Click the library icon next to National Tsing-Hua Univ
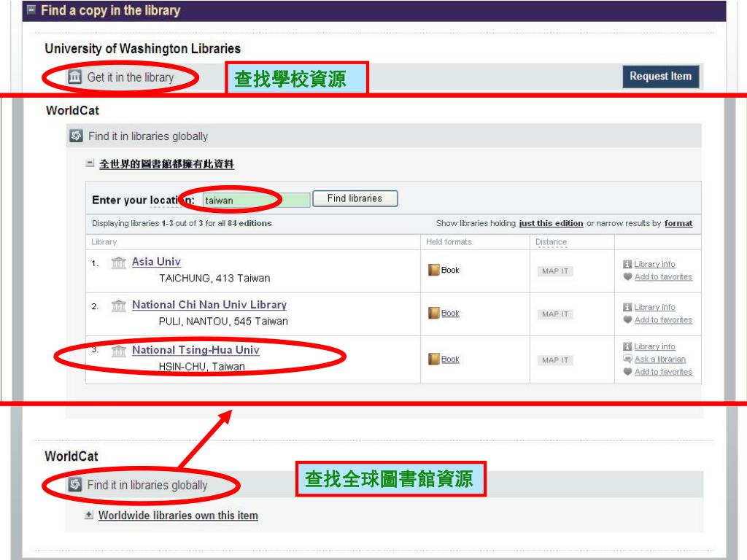 [x=118, y=351]
